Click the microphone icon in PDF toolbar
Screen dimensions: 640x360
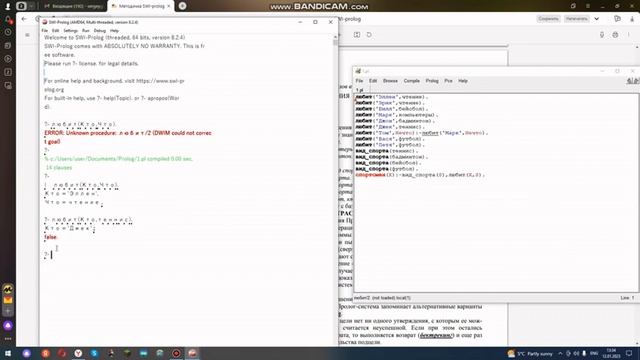(602, 35)
